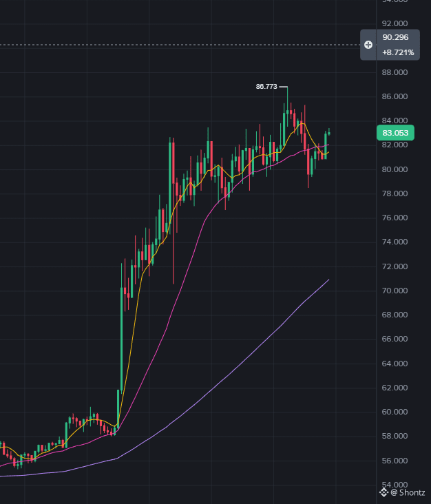Click the 64.000 price axis label
The width and height of the screenshot is (431, 504).
(x=395, y=364)
